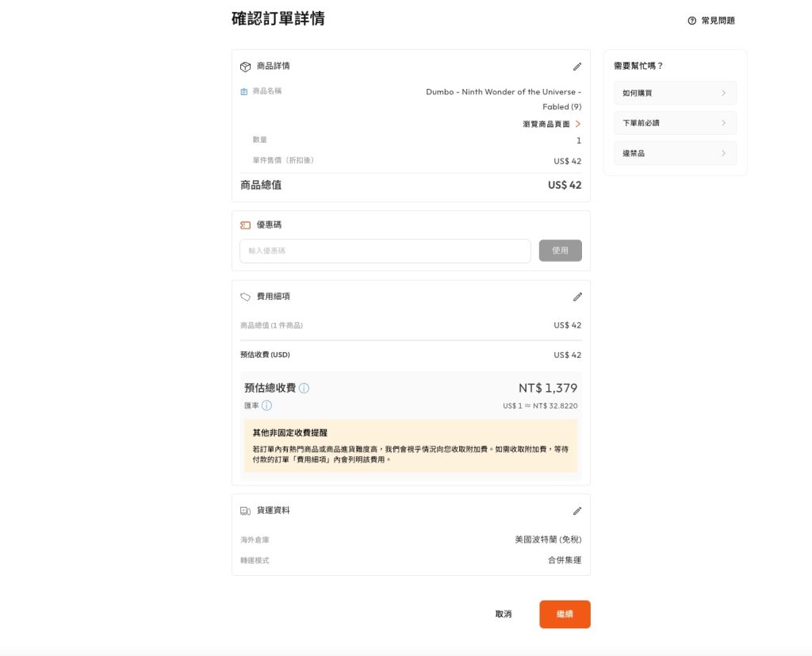
Task: Click the pencil icon in 費用細項
Action: (x=577, y=297)
